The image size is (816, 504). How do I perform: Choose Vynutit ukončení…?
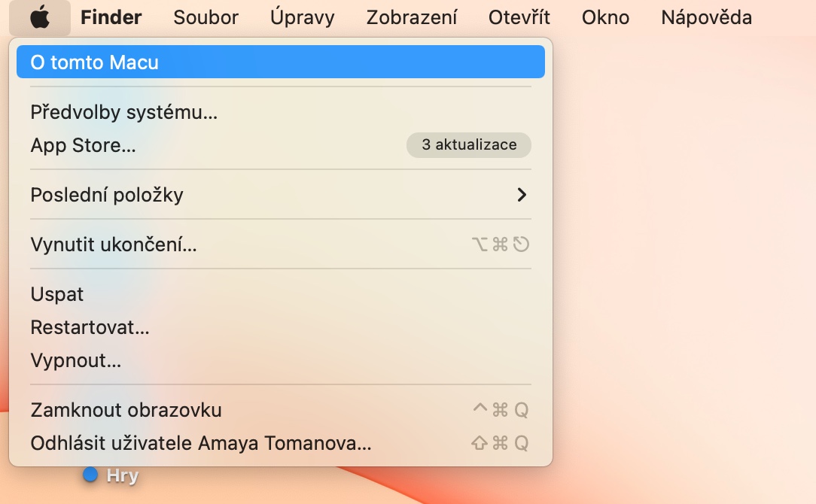coord(281,244)
